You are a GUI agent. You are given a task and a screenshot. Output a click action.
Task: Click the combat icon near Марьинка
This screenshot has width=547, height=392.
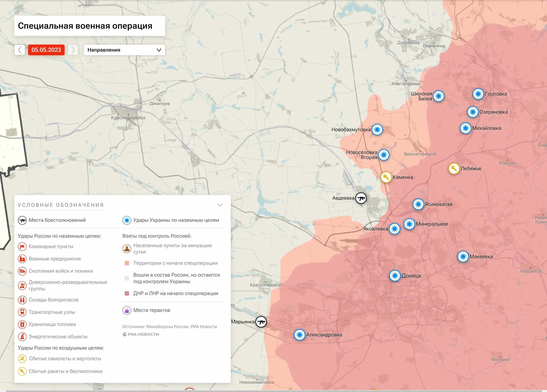point(261,322)
